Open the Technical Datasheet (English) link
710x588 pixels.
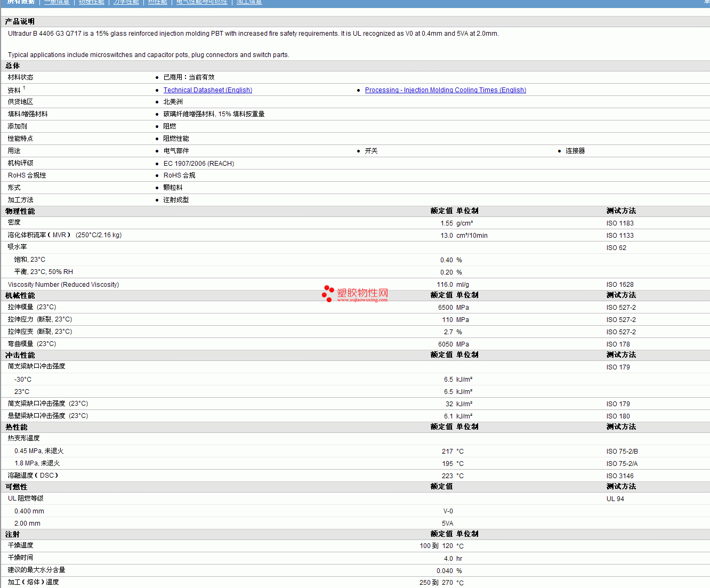coord(208,90)
